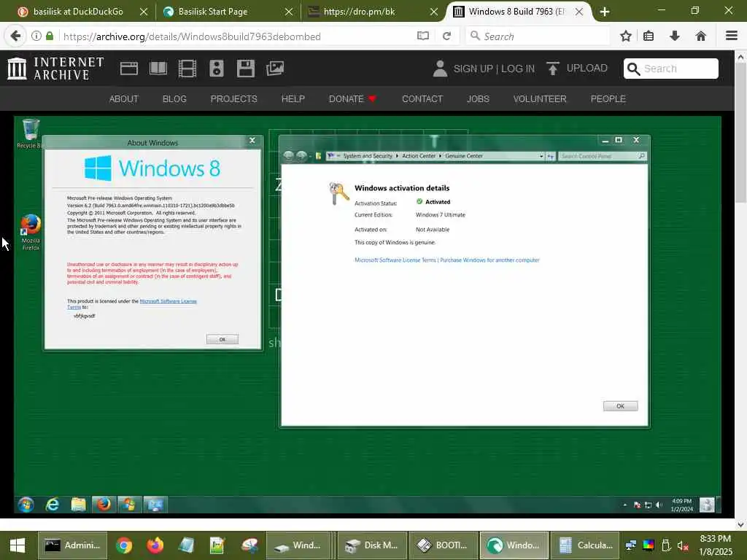The height and width of the screenshot is (560, 747).
Task: Open Windows Start button on host taskbar
Action: tap(18, 545)
